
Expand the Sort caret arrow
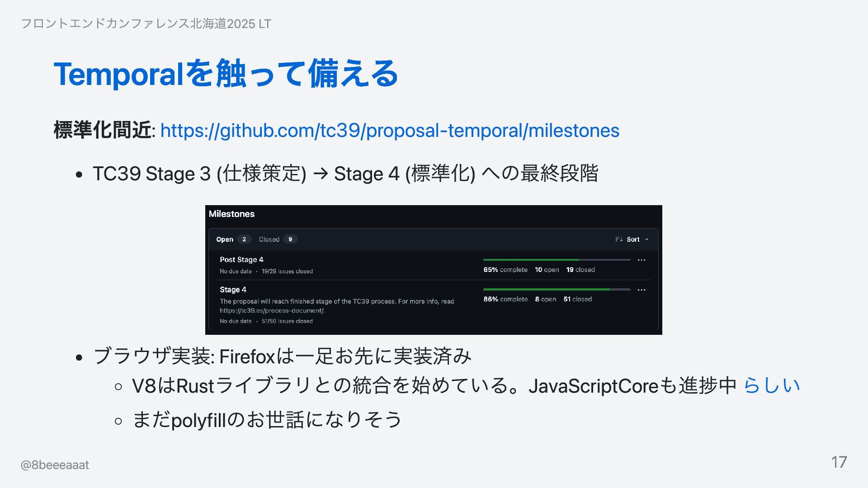[x=646, y=239]
